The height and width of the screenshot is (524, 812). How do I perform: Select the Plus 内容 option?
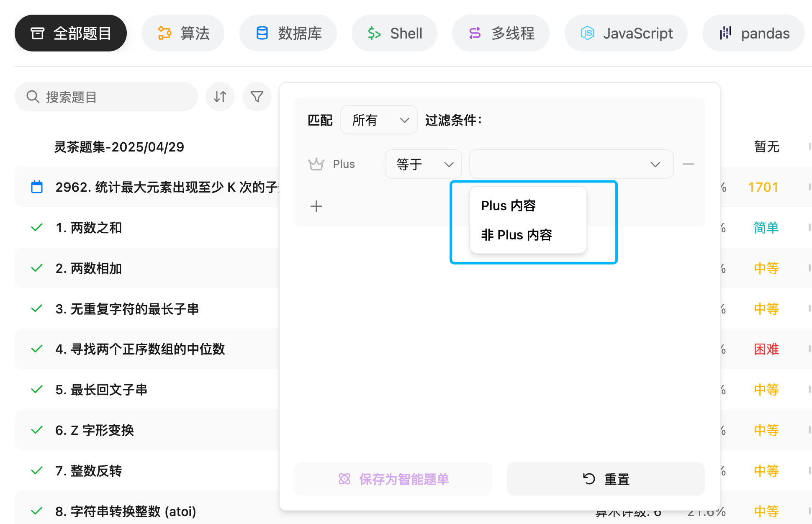click(508, 205)
